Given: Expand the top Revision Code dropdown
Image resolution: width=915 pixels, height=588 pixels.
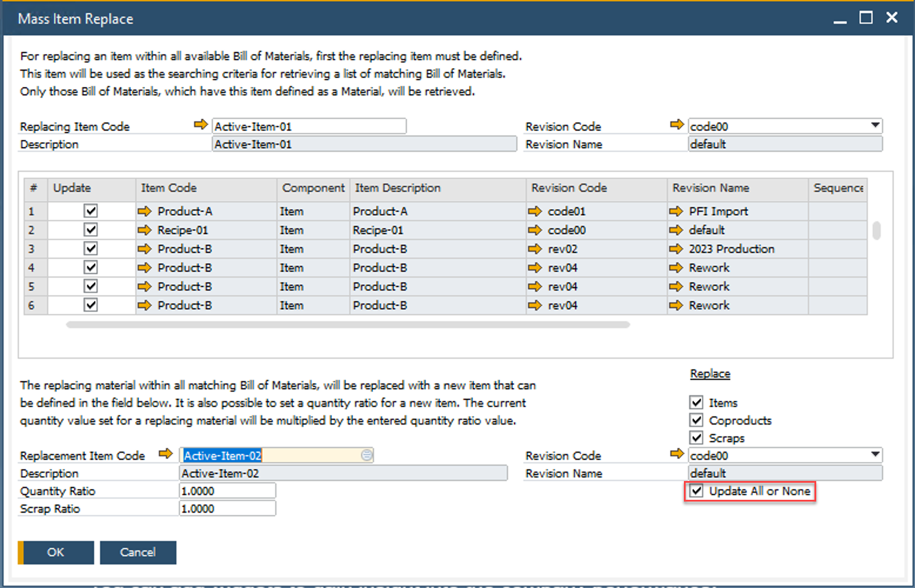Looking at the screenshot, I should click(x=875, y=126).
